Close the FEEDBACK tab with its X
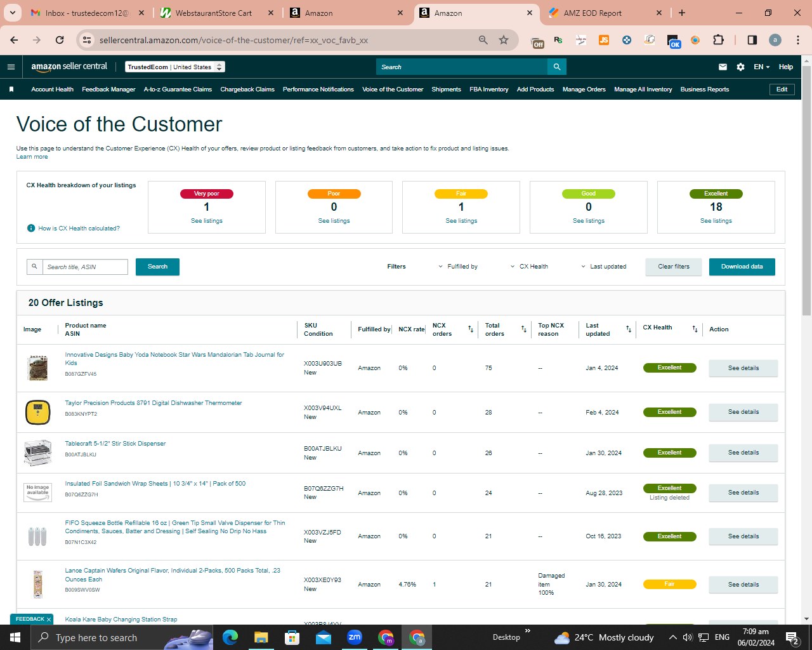Screen dimensions: 812x650 tap(49, 620)
